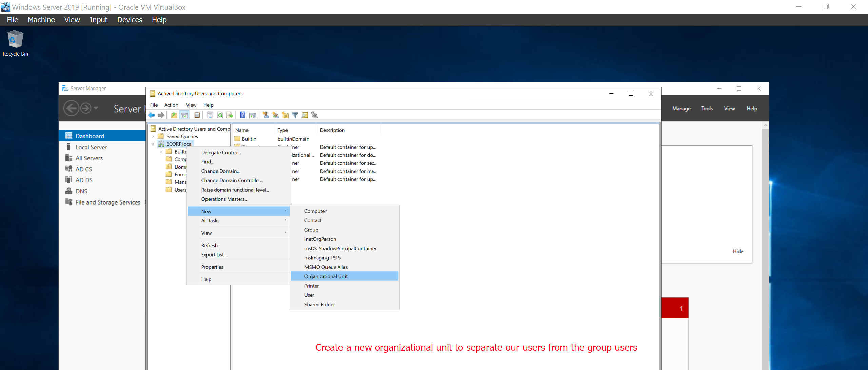Click the Description column header
The width and height of the screenshot is (868, 370).
(x=349, y=130)
